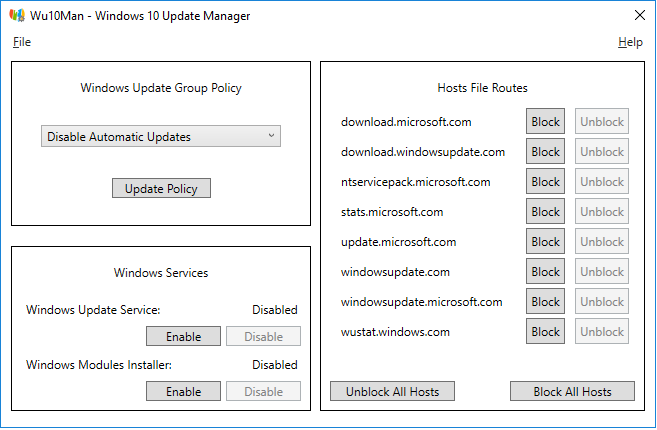The image size is (657, 430).
Task: Click the Wu10Man app icon in title bar
Action: pyautogui.click(x=17, y=16)
